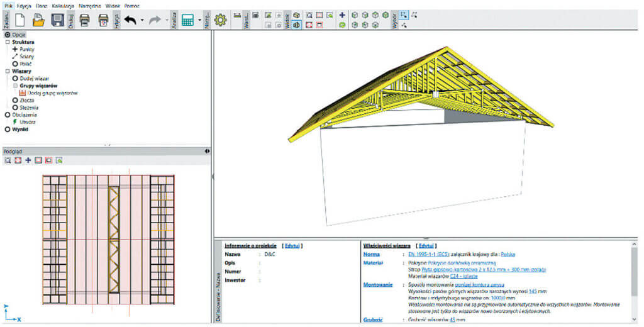Open a project with the folder icon
644x327 pixels.
point(38,19)
